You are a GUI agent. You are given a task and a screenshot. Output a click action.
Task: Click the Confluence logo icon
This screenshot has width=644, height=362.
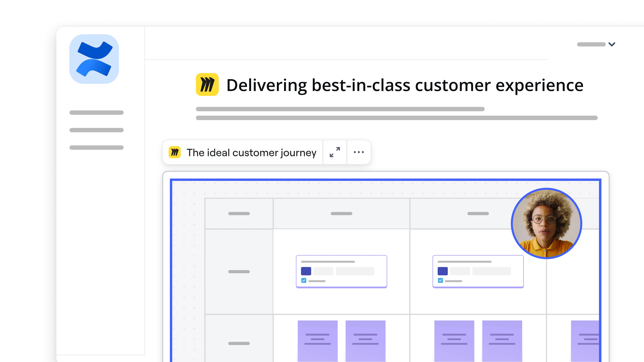click(x=94, y=59)
